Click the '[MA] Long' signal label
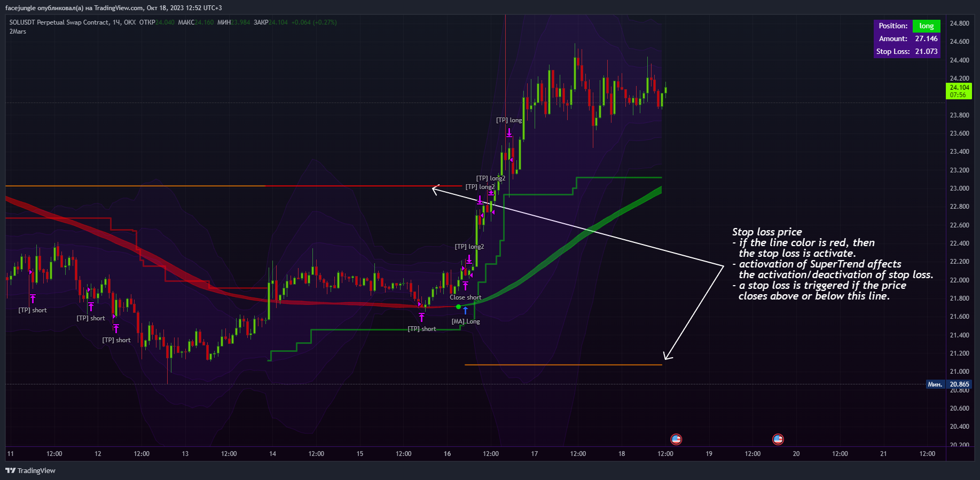The height and width of the screenshot is (480, 980). (466, 321)
